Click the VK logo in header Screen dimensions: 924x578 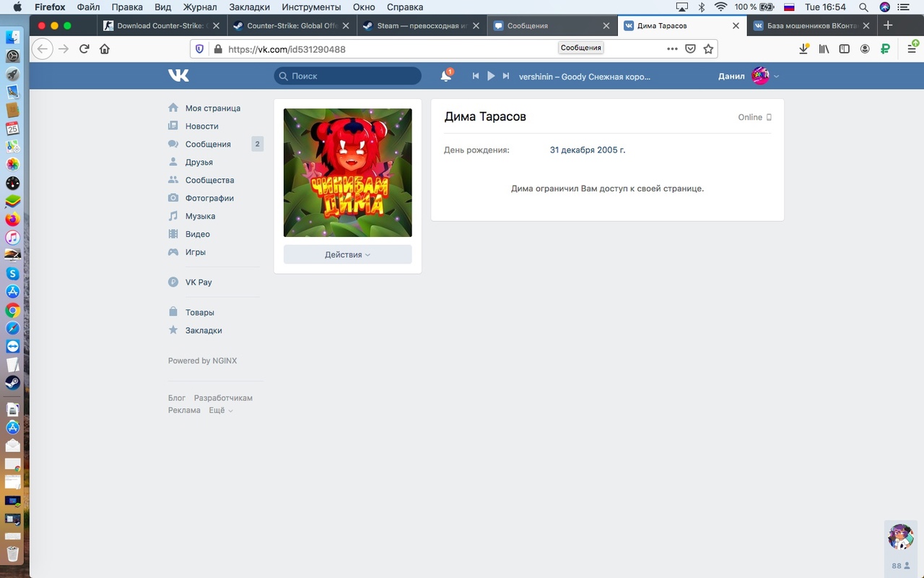click(x=178, y=76)
